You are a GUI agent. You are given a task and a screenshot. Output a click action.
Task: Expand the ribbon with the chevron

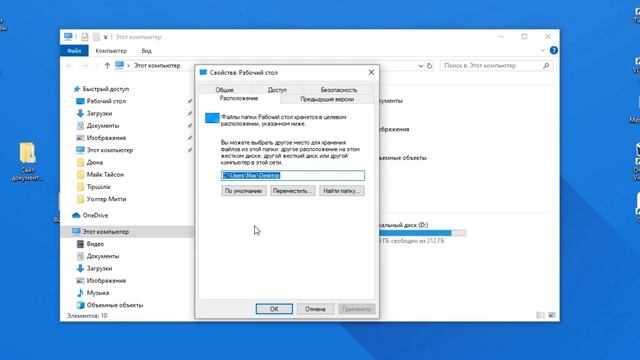[542, 50]
